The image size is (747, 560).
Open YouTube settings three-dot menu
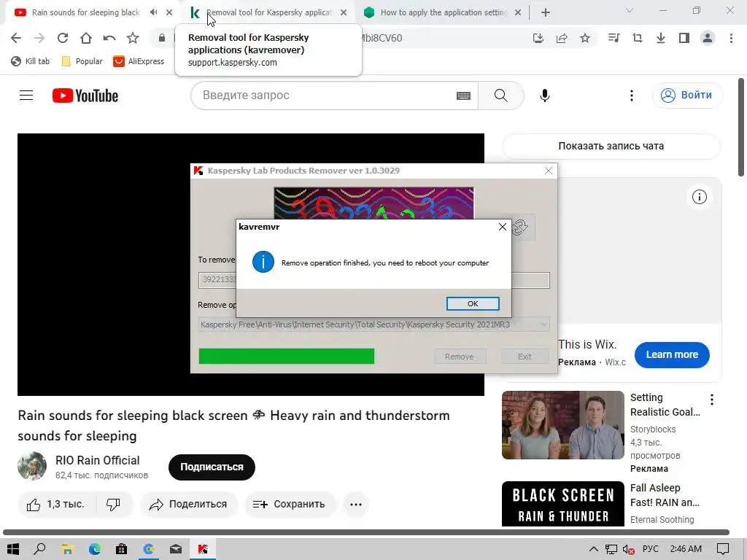(632, 96)
